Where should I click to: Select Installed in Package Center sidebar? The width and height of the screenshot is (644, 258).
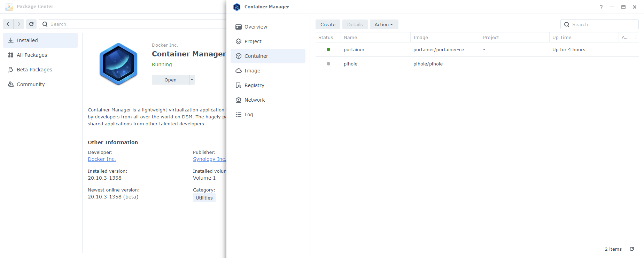[x=40, y=40]
